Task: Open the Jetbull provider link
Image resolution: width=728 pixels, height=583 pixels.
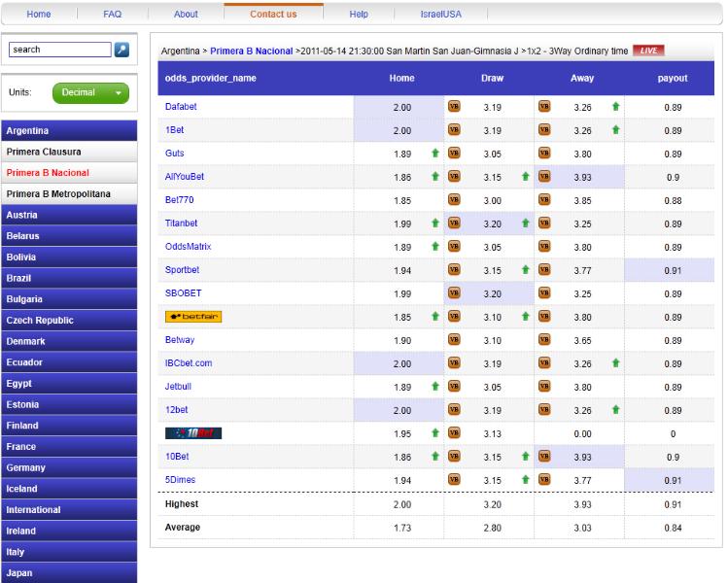Action: pyautogui.click(x=178, y=387)
